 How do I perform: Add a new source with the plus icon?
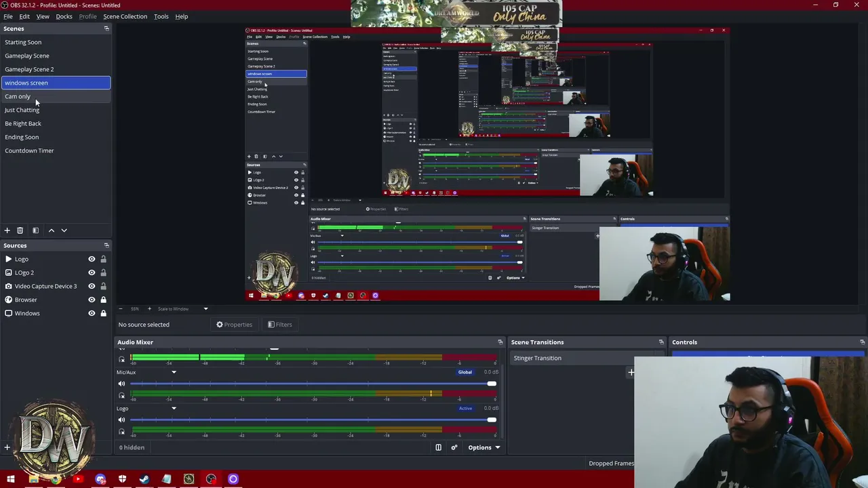[7, 447]
